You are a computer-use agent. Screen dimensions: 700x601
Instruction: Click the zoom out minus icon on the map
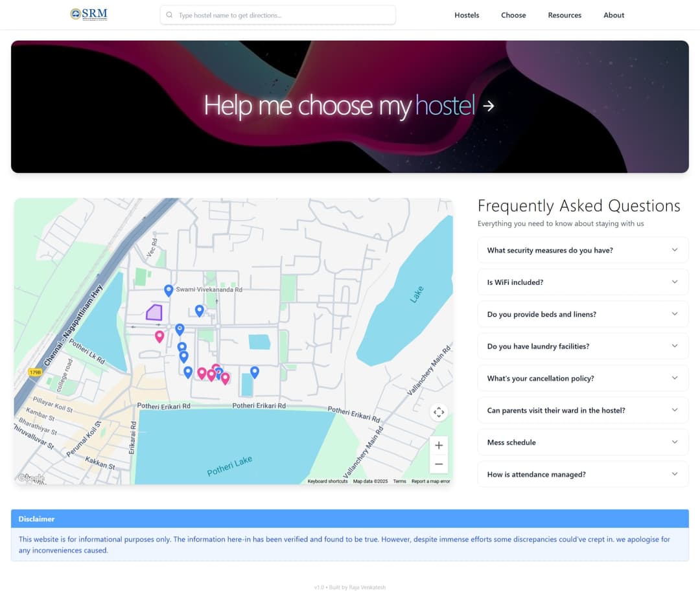pos(439,464)
